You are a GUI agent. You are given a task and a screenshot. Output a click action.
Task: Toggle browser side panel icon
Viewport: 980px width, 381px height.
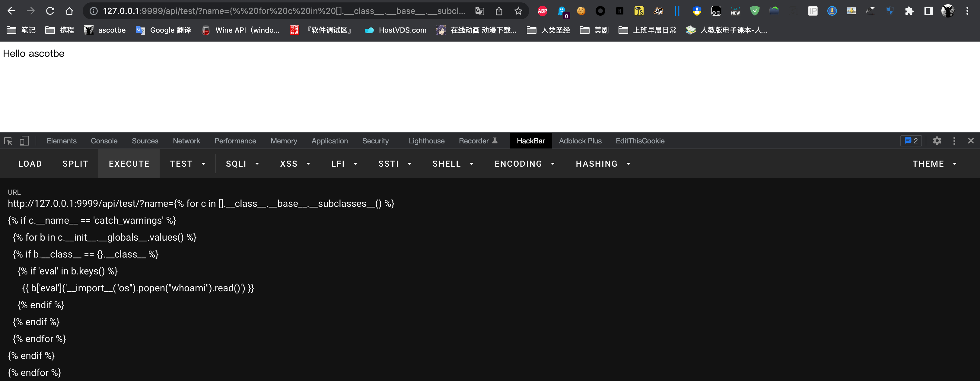tap(928, 11)
